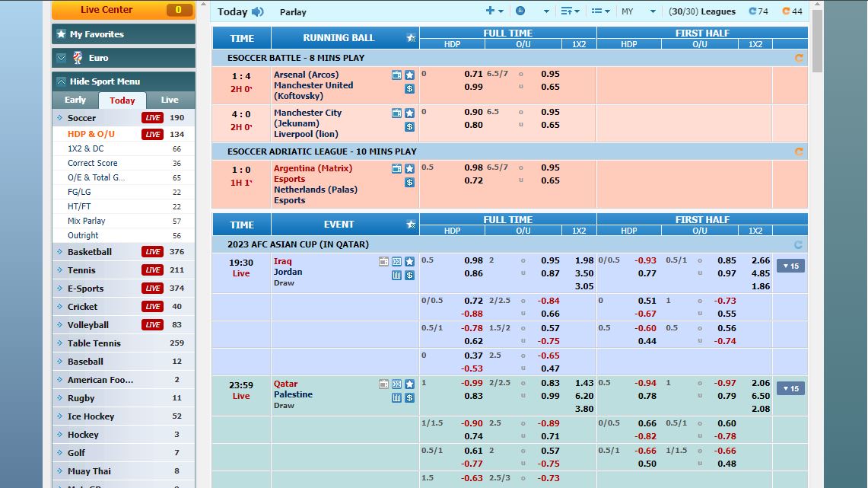Collapse the Hide Sport Menu panel
Screen dimensions: 868x488
tap(62, 81)
